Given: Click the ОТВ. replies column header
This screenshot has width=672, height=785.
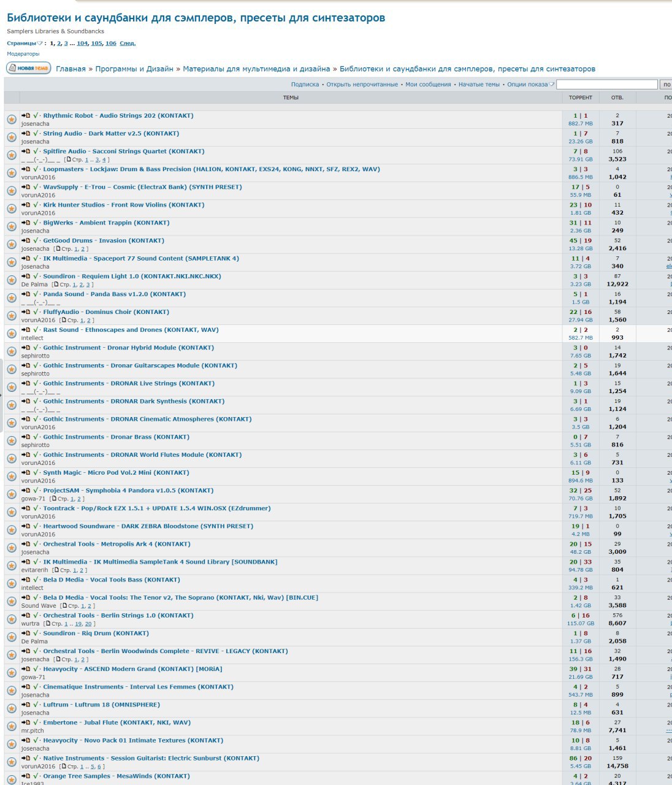Looking at the screenshot, I should click(617, 98).
